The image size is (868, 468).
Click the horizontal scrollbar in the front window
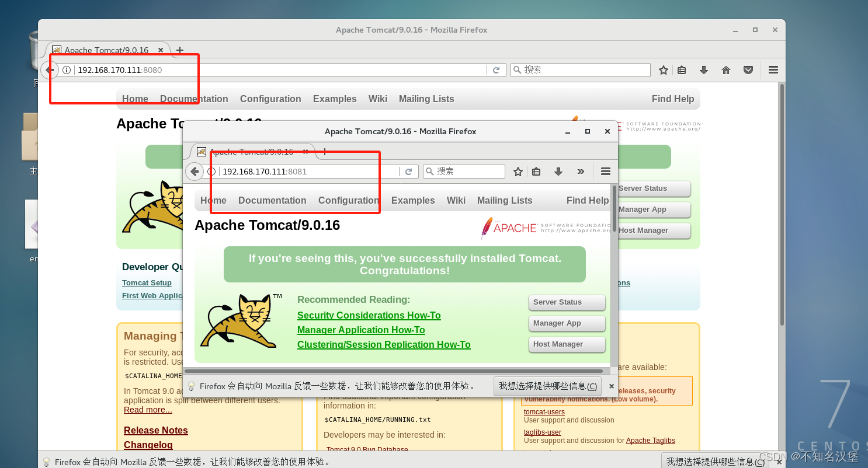[394, 371]
